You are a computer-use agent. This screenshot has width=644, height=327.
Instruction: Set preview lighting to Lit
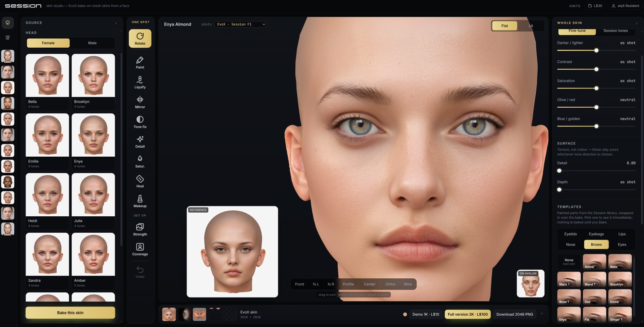click(x=531, y=26)
